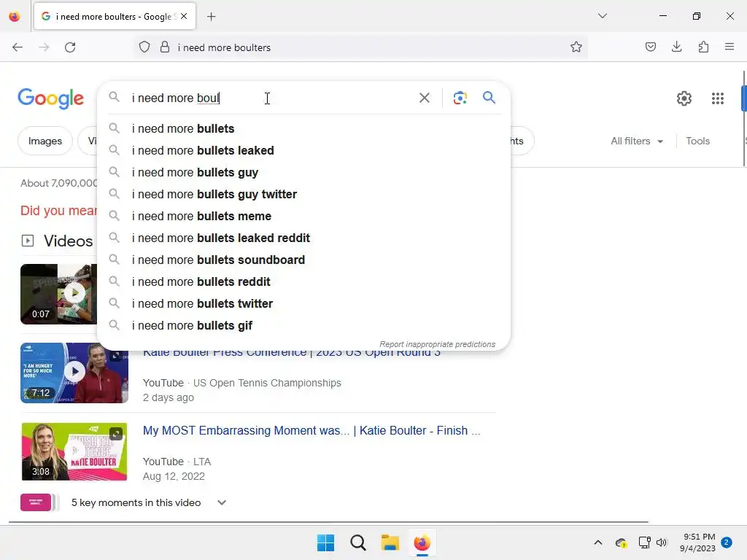Click the Firefox address bar URL text

pos(224,47)
